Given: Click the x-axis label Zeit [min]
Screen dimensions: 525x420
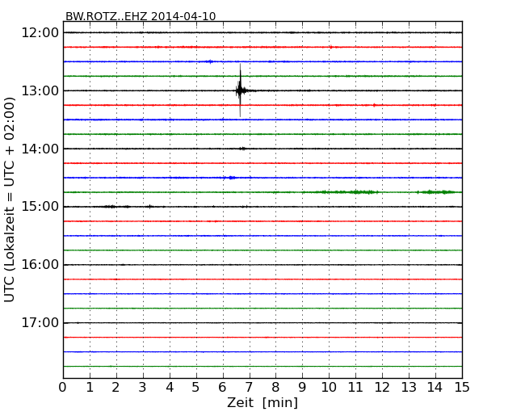Looking at the screenshot, I should pyautogui.click(x=262, y=402).
